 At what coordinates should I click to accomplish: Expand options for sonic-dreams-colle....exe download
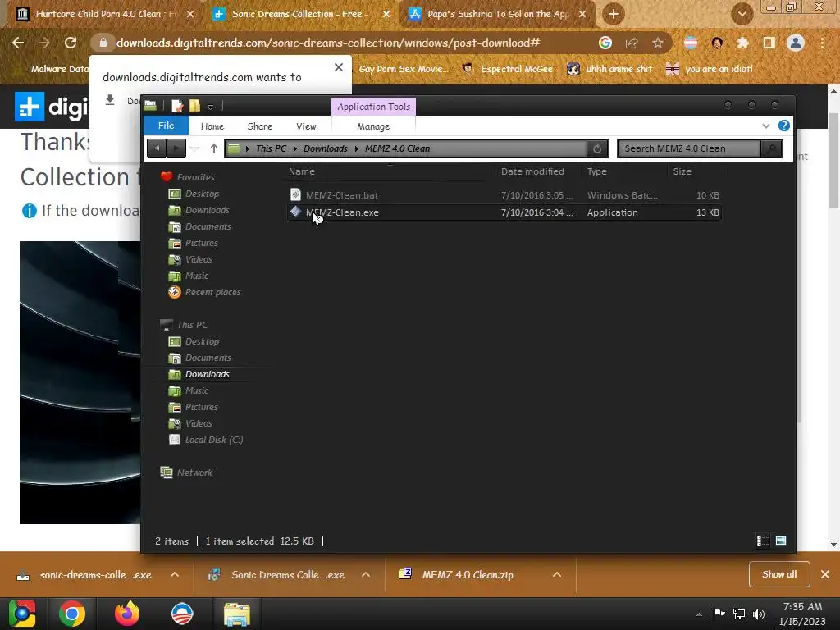175,575
